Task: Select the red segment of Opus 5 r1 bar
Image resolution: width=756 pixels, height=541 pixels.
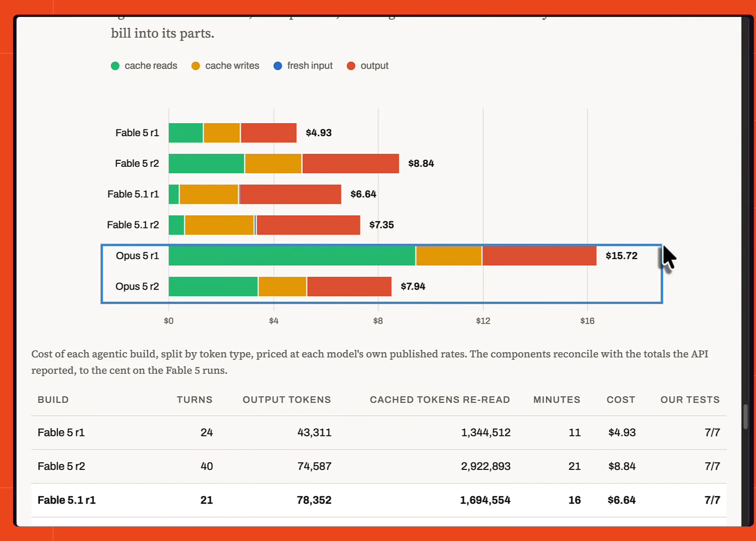Action: pyautogui.click(x=540, y=255)
